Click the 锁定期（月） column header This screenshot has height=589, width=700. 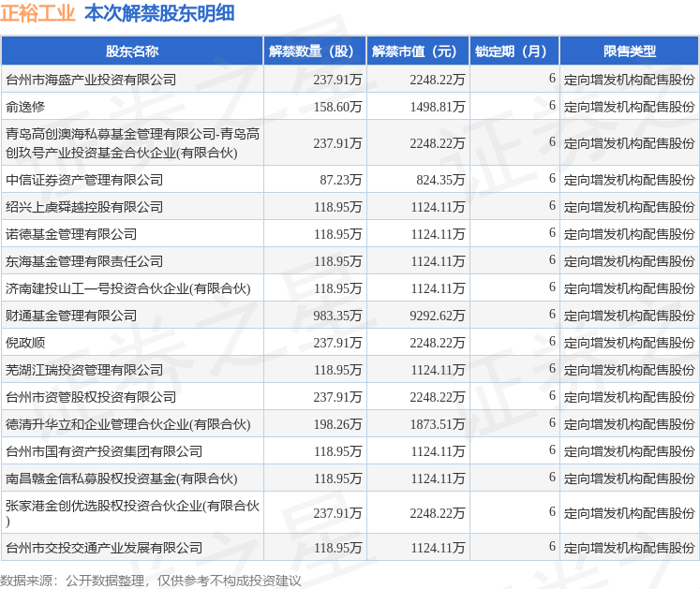click(514, 52)
